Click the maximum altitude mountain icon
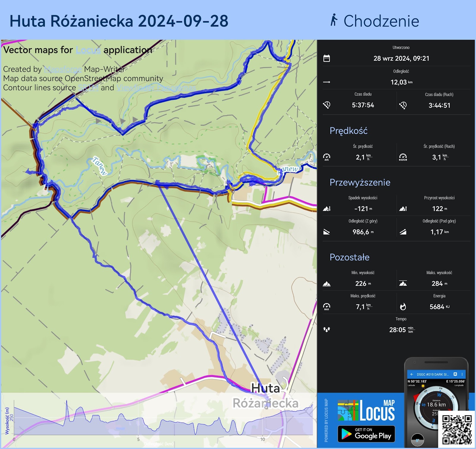 point(403,283)
